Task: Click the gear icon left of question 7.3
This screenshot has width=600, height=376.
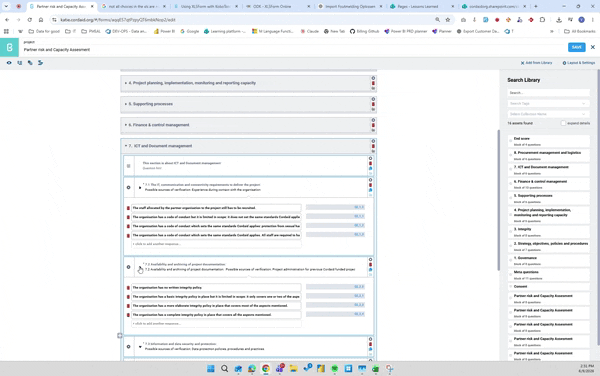Action: pos(129,347)
